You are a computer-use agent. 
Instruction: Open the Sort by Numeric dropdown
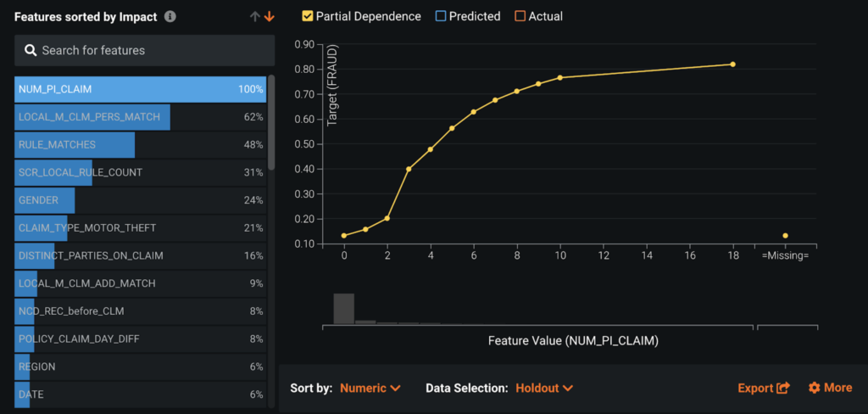coord(370,388)
